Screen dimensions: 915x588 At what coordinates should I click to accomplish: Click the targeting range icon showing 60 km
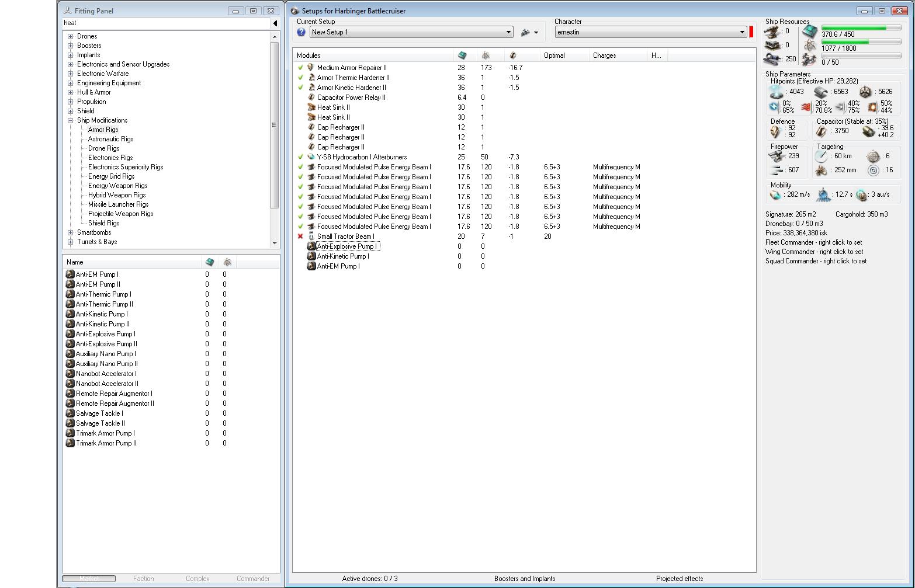pyautogui.click(x=822, y=156)
